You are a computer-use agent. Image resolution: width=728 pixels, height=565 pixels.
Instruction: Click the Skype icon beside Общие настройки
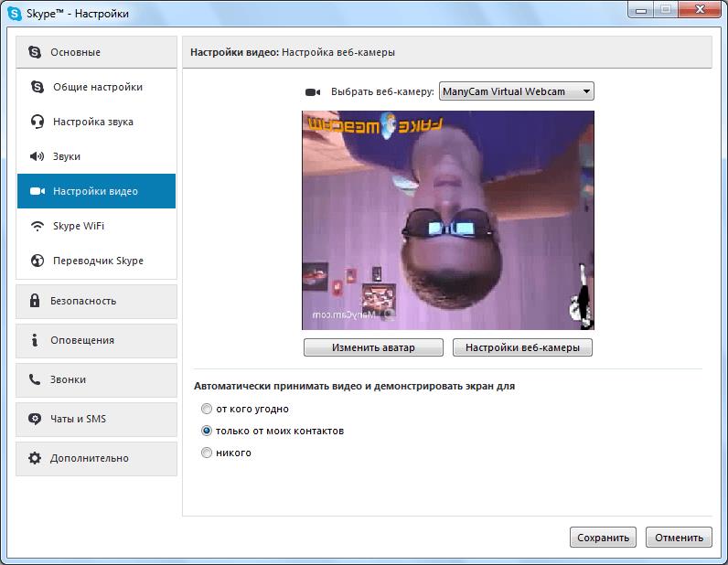tap(37, 87)
